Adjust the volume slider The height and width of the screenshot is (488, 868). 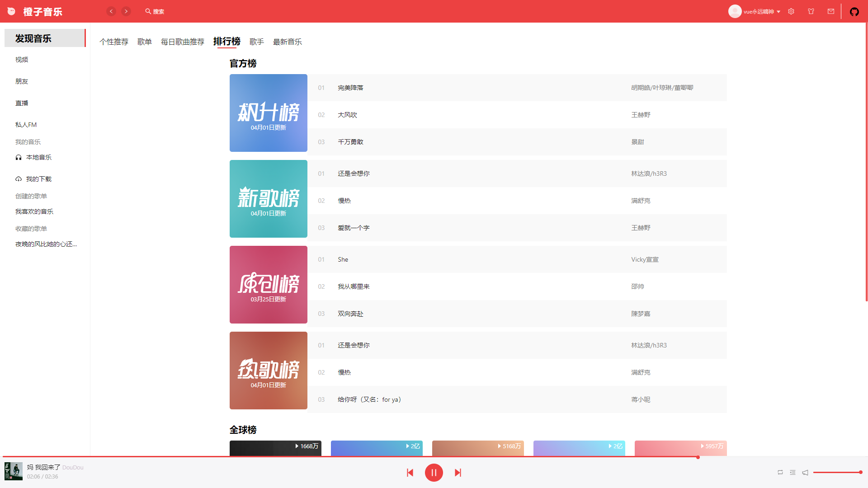(836, 472)
